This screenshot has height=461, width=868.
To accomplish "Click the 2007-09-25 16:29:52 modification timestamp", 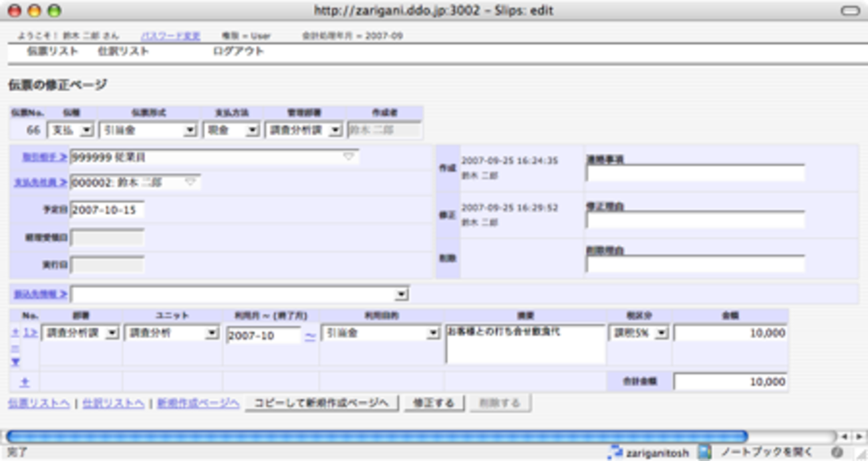I will [510, 208].
